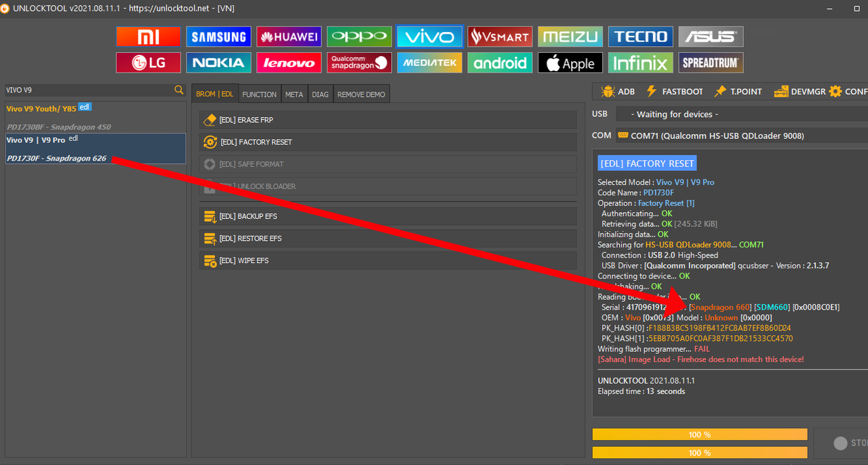
Task: Choose the Infinix brand icon
Action: [x=641, y=63]
